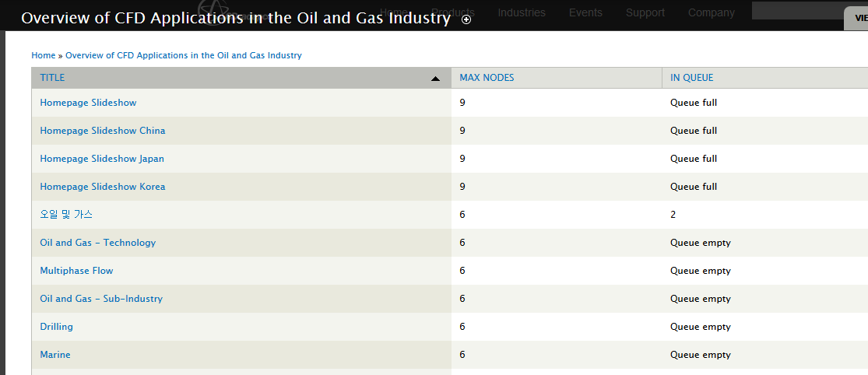Open the Korean-titled 오일 및 가스 link
Screen dimensions: 868x375
(66, 215)
